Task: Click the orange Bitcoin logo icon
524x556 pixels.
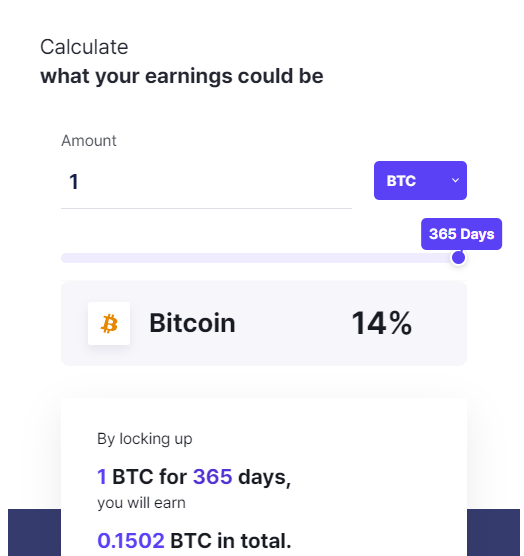Action: [x=109, y=323]
